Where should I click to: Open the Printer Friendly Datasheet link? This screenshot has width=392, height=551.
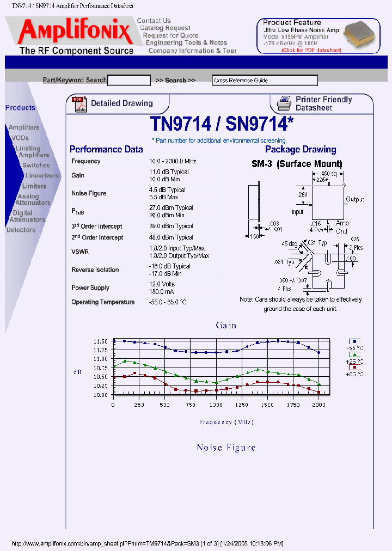point(324,103)
